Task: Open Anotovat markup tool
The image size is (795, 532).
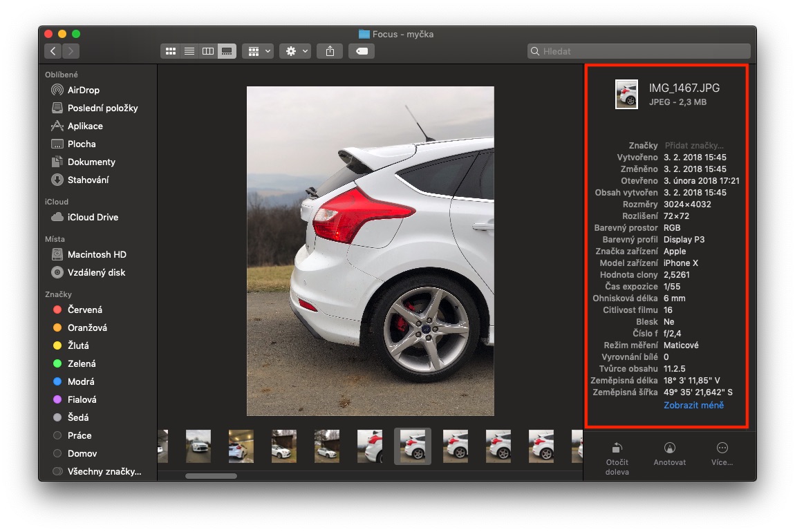Action: point(669,453)
